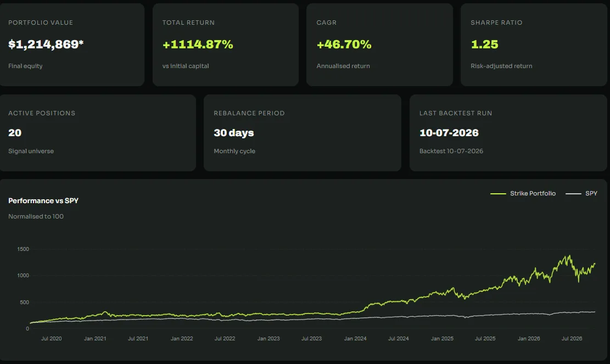Viewport: 610px width, 364px height.
Task: Click the Jan 2026 x-axis label
Action: (529, 338)
